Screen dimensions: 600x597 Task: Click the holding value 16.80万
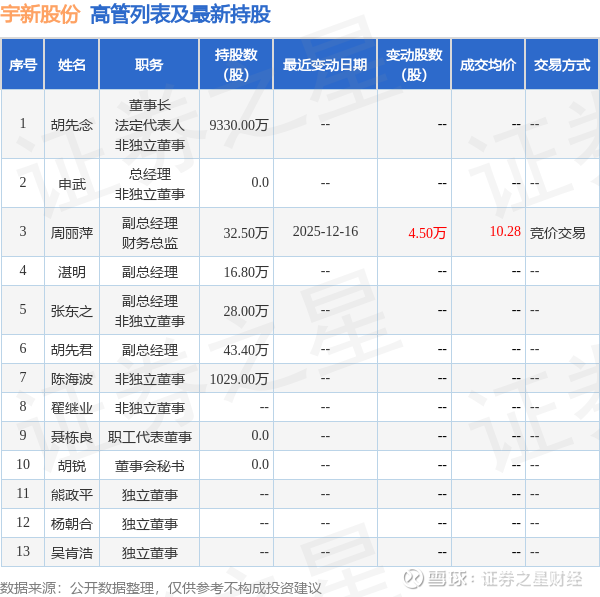(x=246, y=272)
